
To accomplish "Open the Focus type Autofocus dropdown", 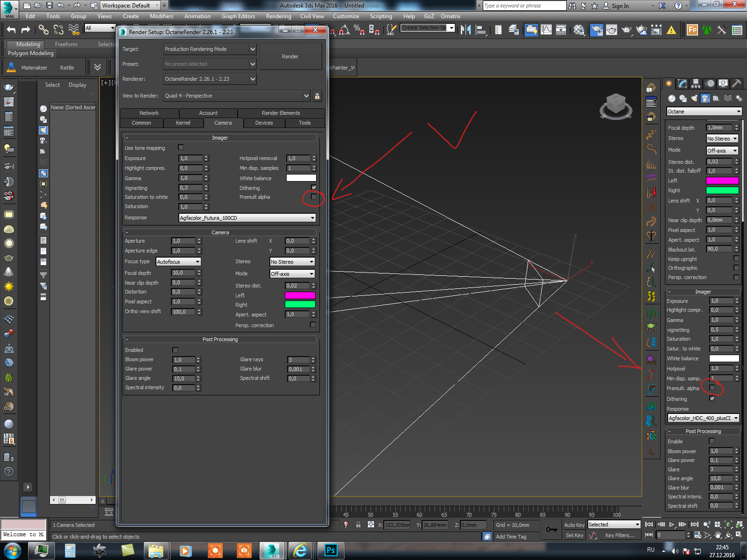I will 178,262.
